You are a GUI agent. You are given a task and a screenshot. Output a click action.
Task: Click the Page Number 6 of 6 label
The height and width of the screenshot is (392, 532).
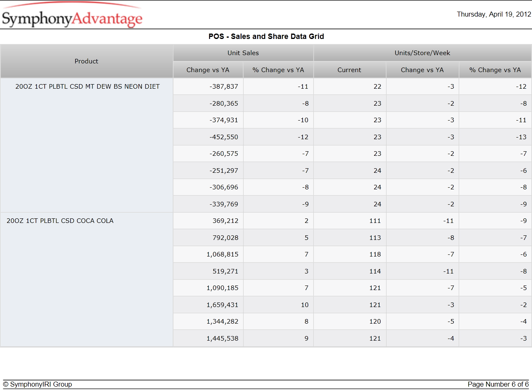point(498,384)
